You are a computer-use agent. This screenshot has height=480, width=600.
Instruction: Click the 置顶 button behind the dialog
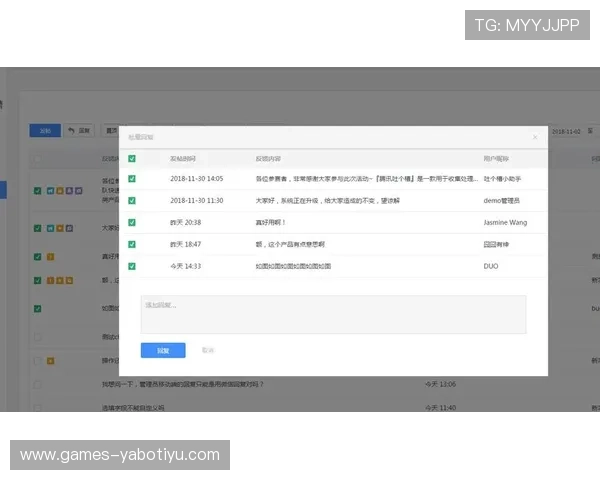pos(111,131)
